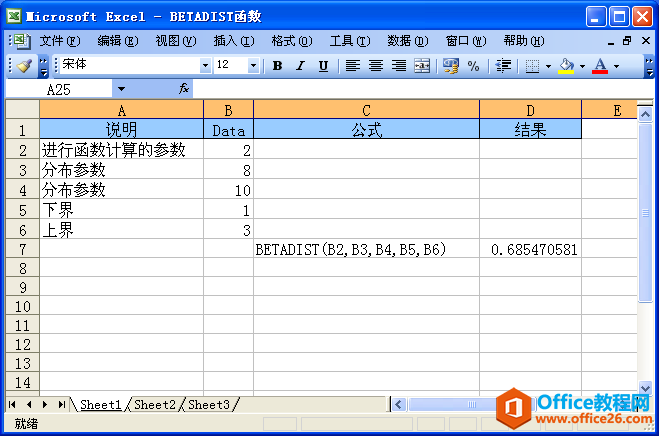Open the 插入(I) menu

tap(234, 41)
